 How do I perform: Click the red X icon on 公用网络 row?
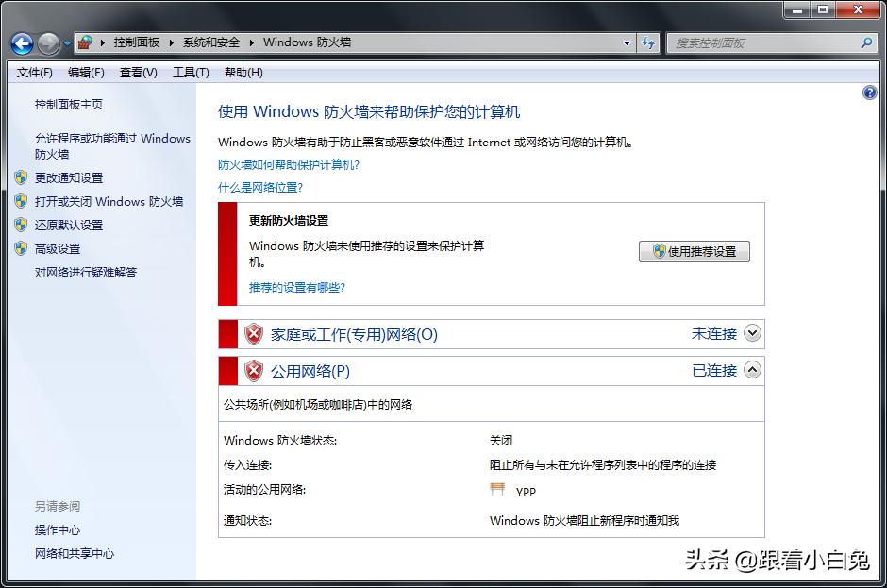[x=253, y=370]
